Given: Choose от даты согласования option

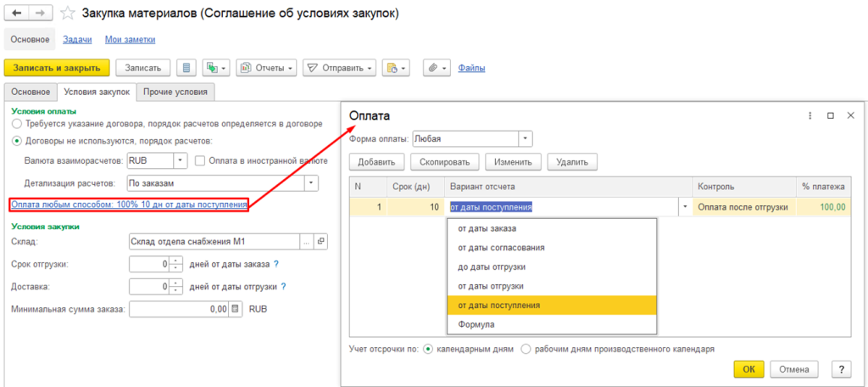Looking at the screenshot, I should [551, 247].
